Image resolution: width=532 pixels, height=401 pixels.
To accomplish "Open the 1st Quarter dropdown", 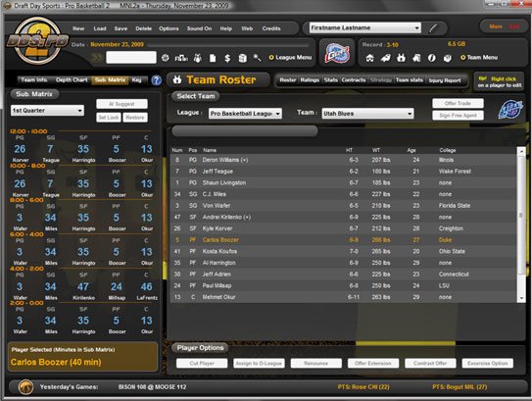I will click(47, 111).
